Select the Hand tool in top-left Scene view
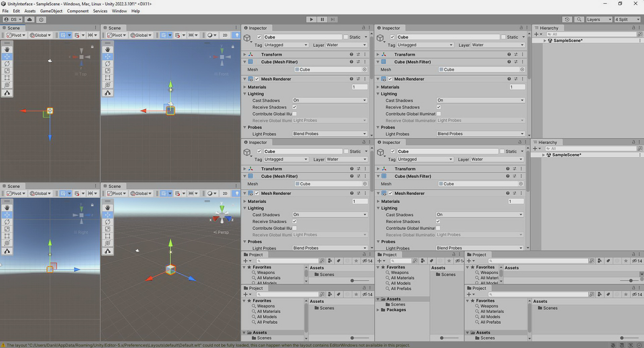 pos(7,49)
